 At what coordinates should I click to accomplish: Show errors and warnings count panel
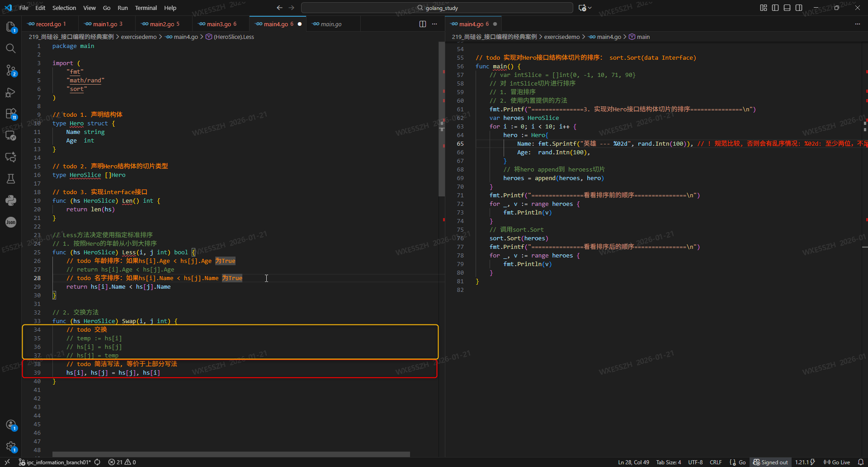122,462
